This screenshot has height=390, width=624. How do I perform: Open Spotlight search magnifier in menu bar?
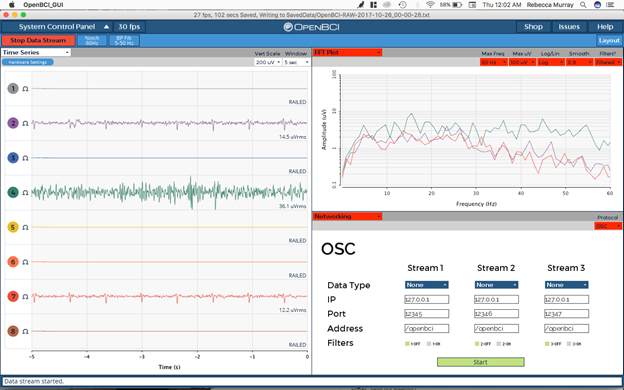point(583,5)
